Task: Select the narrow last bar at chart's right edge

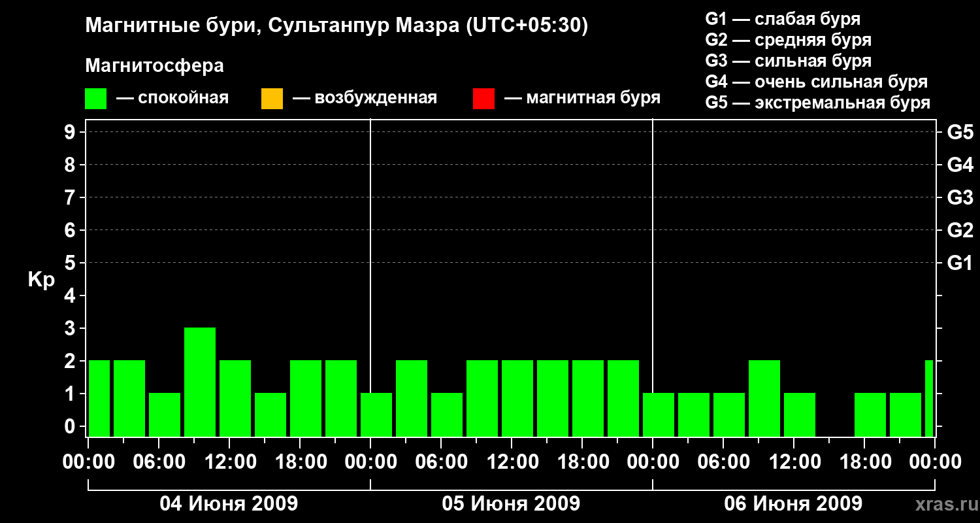Action: (929, 398)
